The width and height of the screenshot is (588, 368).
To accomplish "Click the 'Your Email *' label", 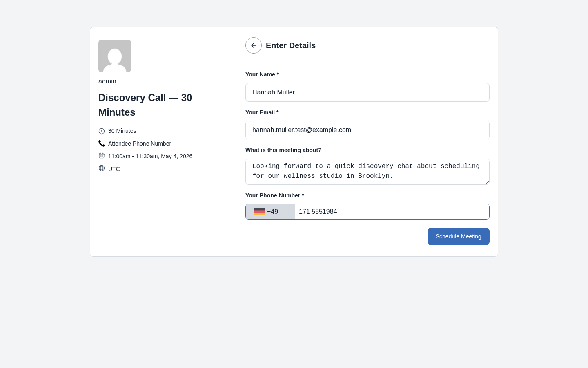I will tap(262, 112).
